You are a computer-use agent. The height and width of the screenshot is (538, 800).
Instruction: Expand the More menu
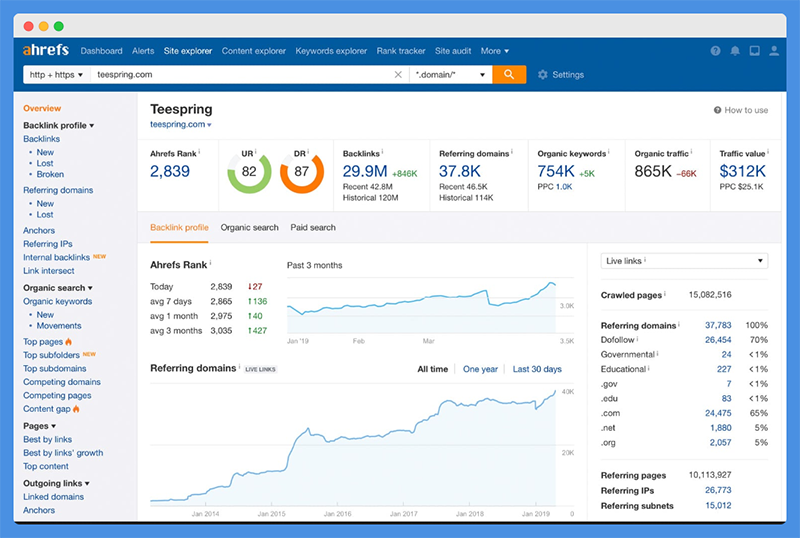click(x=494, y=51)
